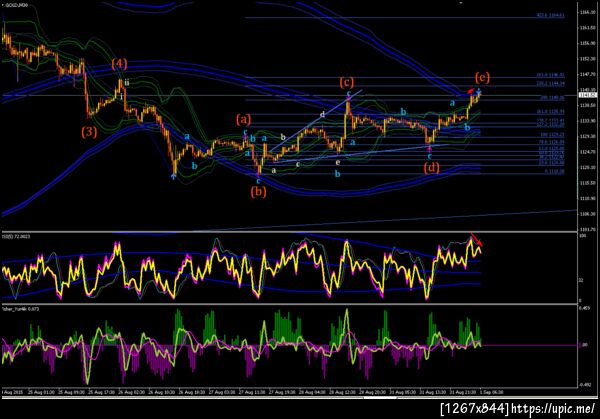This screenshot has width=600, height=419.
Task: Click the 423.6 Fibonacci level label
Action: click(551, 15)
